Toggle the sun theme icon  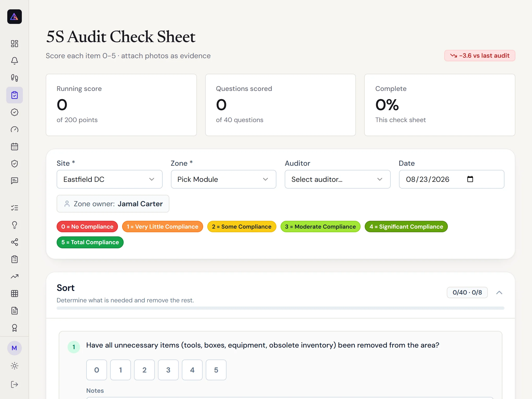click(15, 366)
